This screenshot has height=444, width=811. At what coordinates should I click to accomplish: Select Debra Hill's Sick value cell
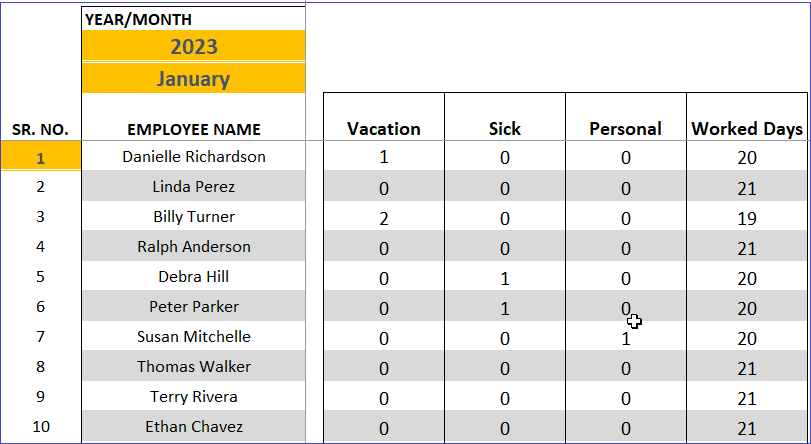click(x=505, y=277)
